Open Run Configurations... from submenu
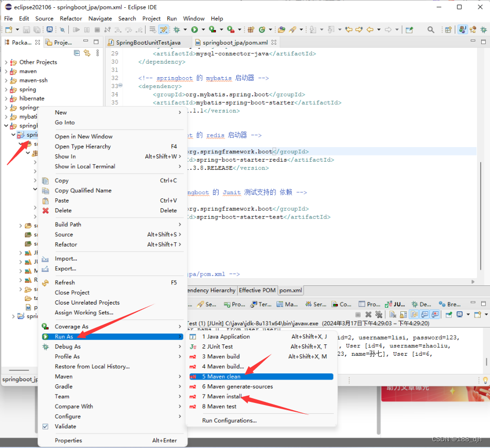The width and height of the screenshot is (490, 448). (x=229, y=421)
